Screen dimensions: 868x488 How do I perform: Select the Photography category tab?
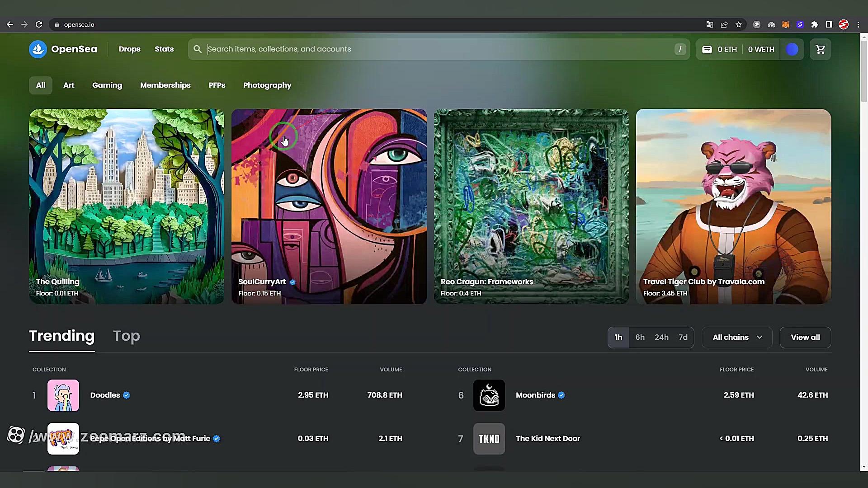(x=267, y=85)
